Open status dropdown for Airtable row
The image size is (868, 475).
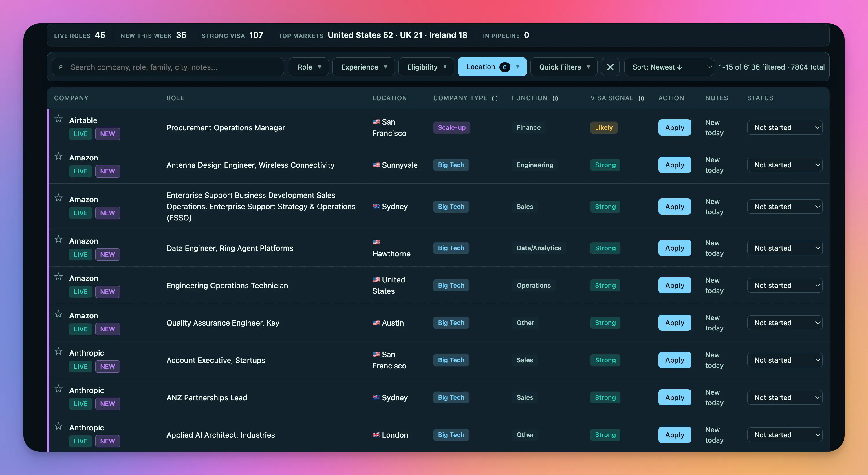pyautogui.click(x=784, y=127)
